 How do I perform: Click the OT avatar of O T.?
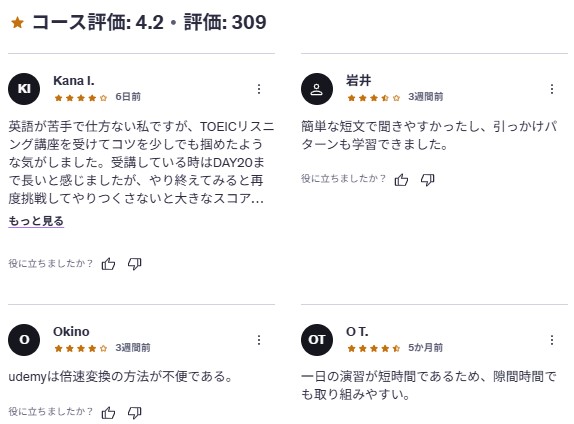tap(317, 340)
